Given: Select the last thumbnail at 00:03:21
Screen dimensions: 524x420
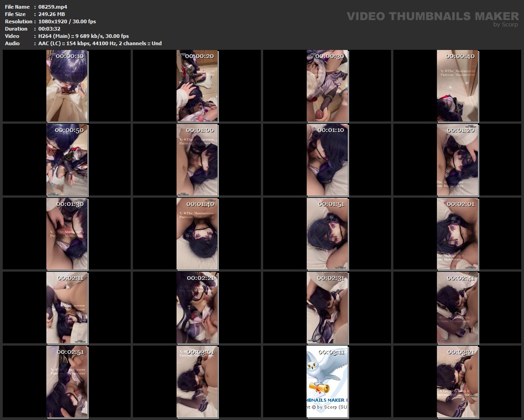Looking at the screenshot, I should [x=458, y=382].
